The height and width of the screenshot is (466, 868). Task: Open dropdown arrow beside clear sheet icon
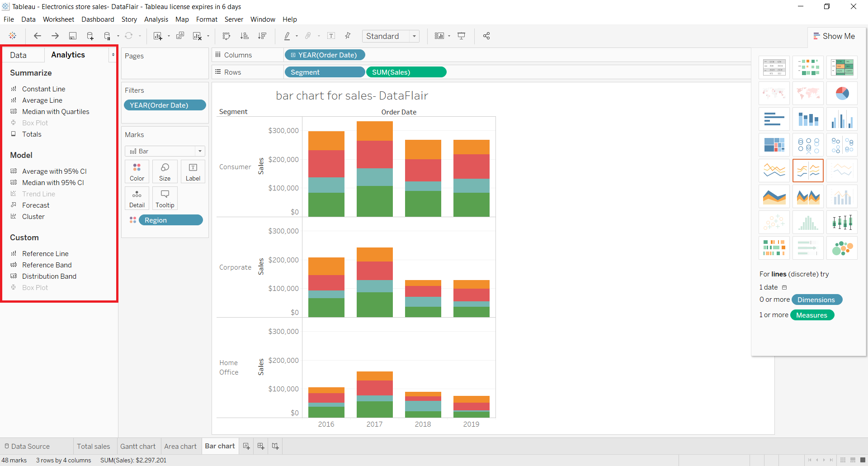point(208,36)
